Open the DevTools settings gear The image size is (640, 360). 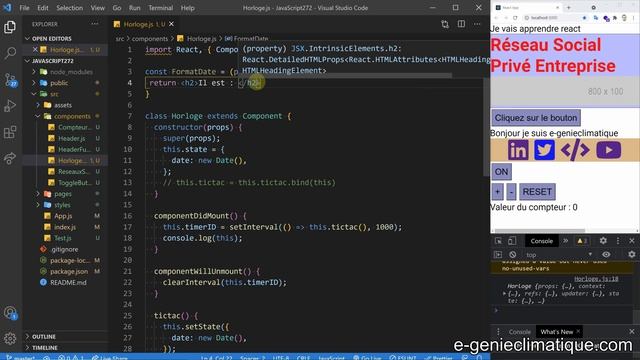coord(603,241)
